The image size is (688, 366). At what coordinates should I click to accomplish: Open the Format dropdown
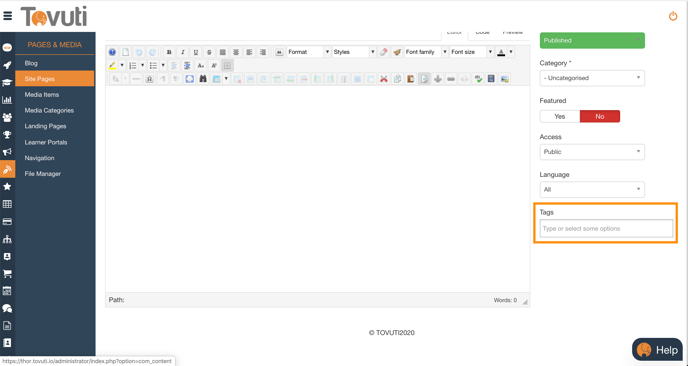pos(308,52)
